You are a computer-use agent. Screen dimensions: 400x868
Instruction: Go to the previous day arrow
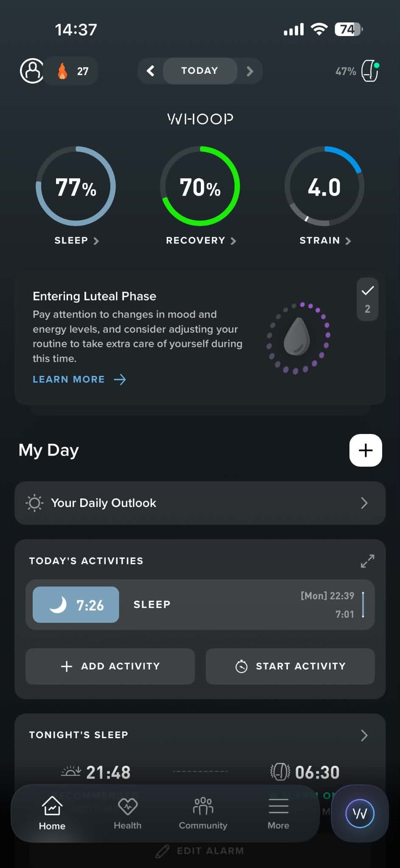point(150,71)
